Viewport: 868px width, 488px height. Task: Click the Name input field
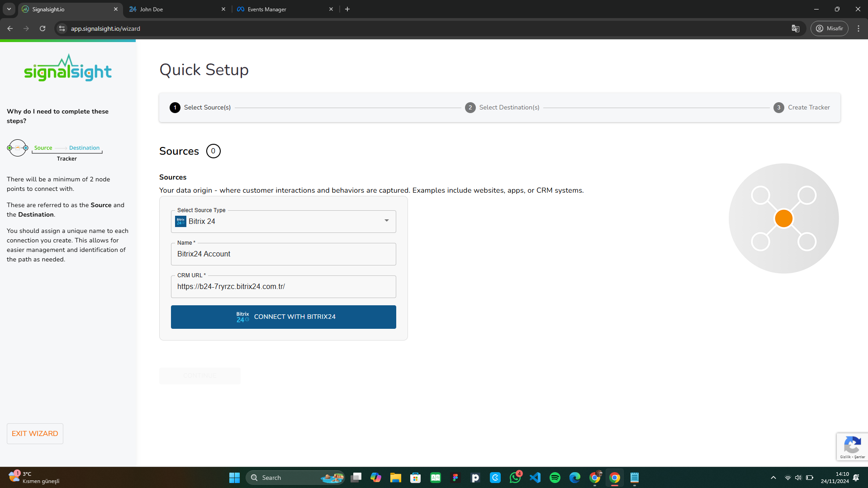283,254
